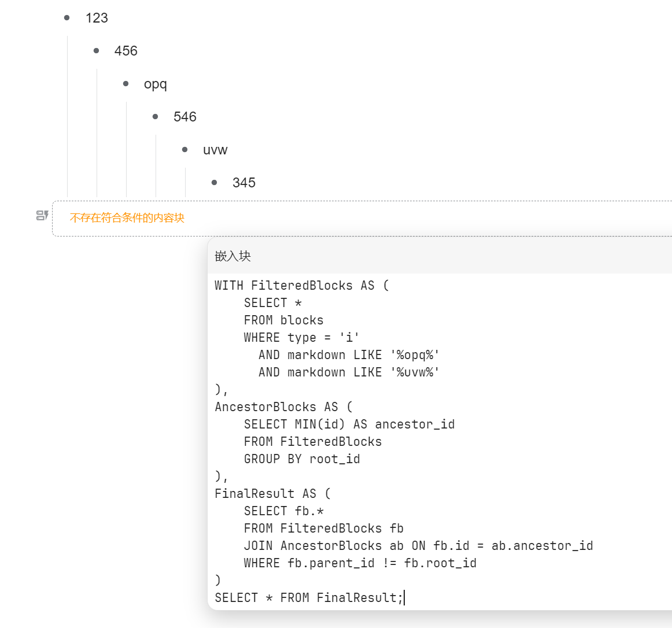Click the WHERE type = 'i' line
Viewport: 672px width, 628px height.
point(301,338)
